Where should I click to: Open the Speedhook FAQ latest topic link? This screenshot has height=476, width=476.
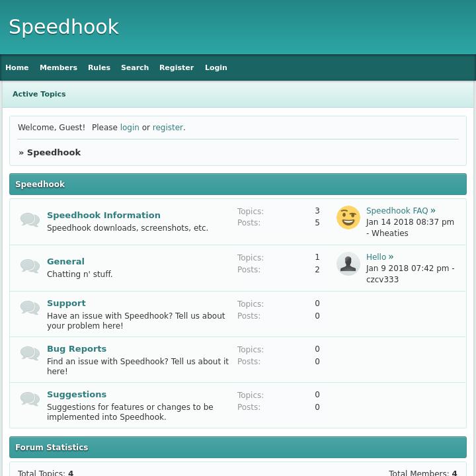point(397,211)
